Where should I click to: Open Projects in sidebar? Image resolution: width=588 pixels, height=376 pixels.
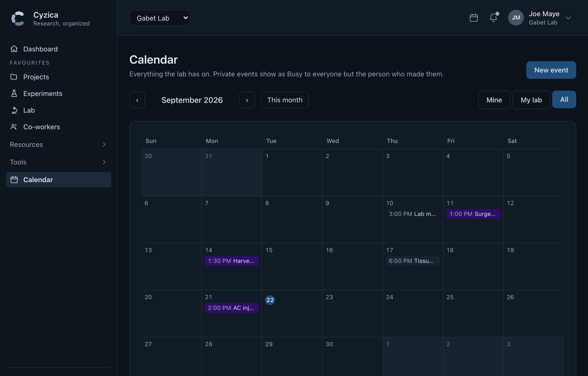click(58, 77)
